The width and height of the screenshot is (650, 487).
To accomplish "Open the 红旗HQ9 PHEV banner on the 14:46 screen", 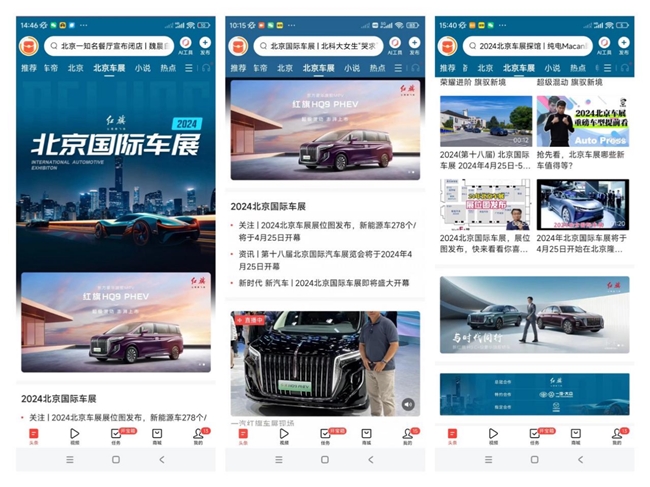I will click(x=116, y=322).
